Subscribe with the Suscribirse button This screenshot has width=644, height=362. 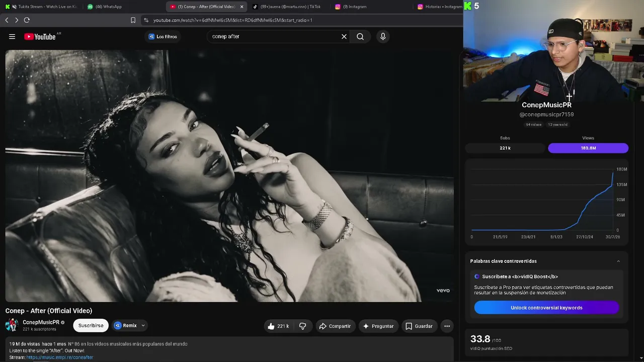coord(91,325)
